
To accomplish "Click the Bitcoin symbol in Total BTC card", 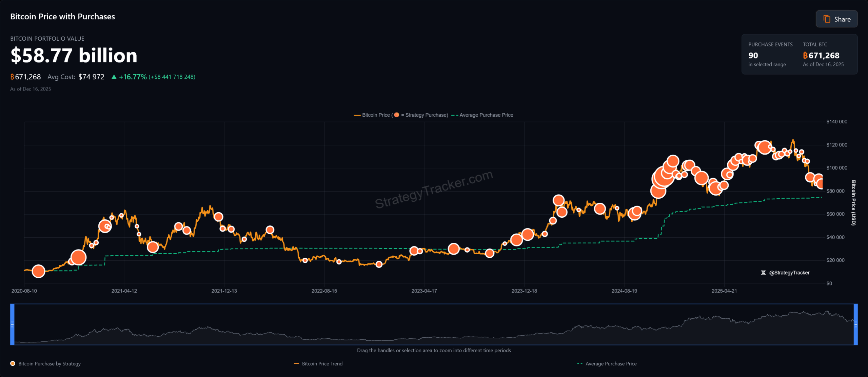I will pyautogui.click(x=805, y=56).
